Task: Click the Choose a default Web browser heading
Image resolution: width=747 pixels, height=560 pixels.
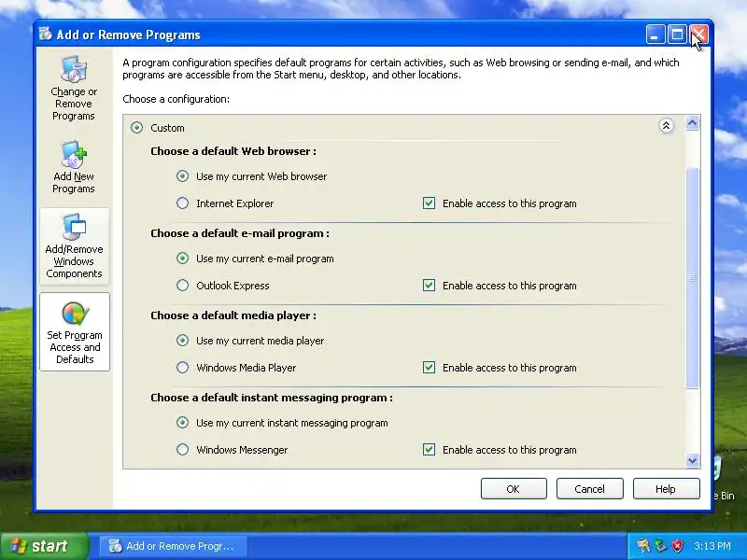Action: click(x=233, y=151)
